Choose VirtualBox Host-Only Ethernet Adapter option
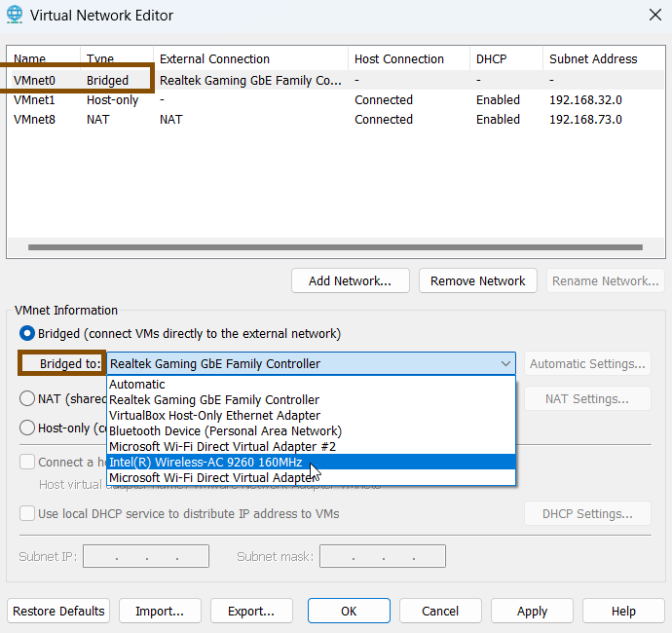672x633 pixels. [x=311, y=415]
